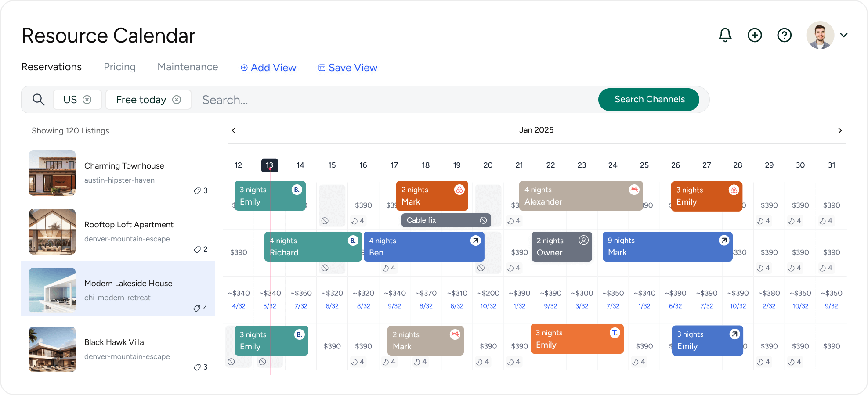Switch to the Pricing tab

(x=119, y=67)
